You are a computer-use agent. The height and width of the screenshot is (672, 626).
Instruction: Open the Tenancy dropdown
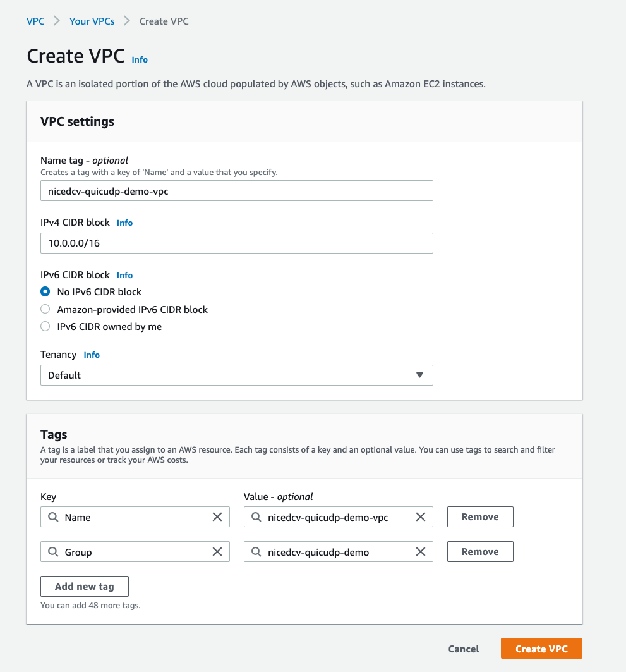coord(236,375)
